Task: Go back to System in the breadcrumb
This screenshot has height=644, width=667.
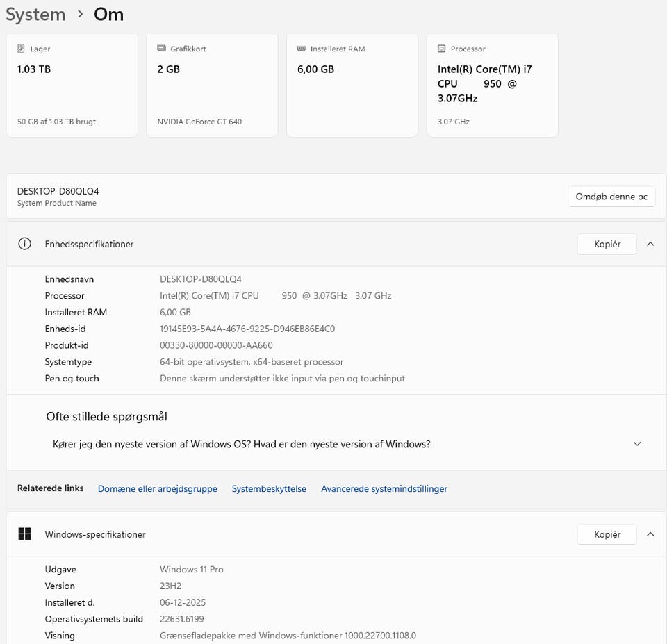Action: [35, 15]
